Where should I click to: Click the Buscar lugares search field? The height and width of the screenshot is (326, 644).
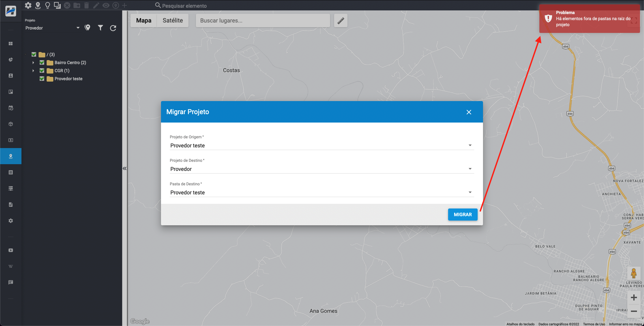tap(263, 20)
